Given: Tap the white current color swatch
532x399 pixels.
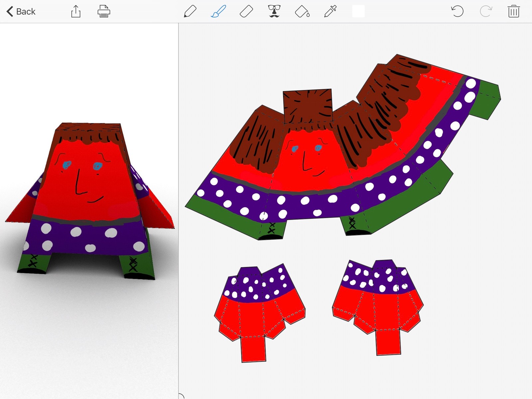Looking at the screenshot, I should click(358, 11).
